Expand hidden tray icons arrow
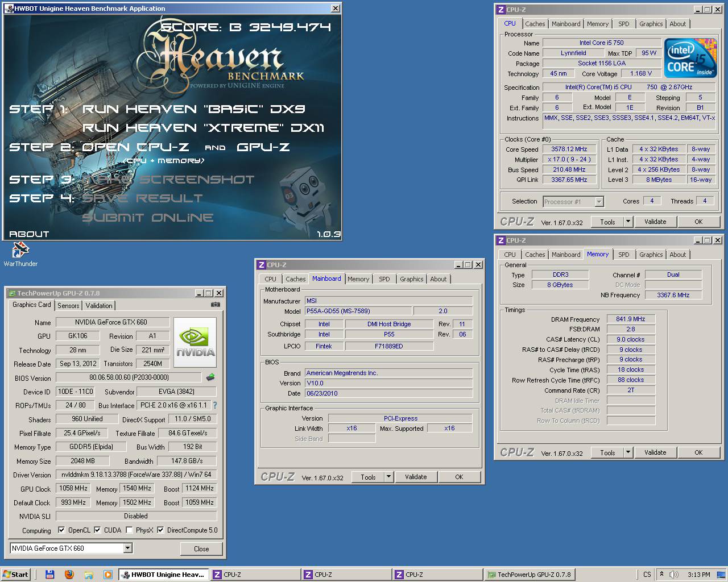 (x=661, y=575)
